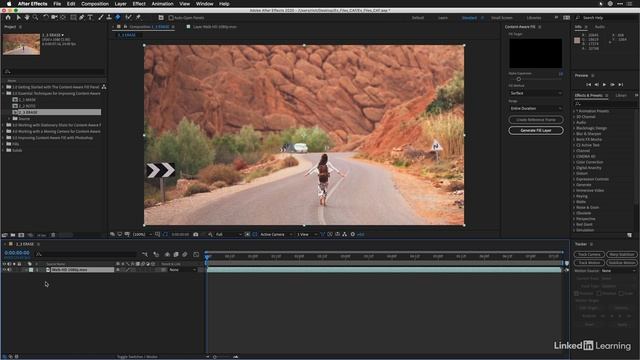Select the highlighted Eraser tool

tap(118, 18)
